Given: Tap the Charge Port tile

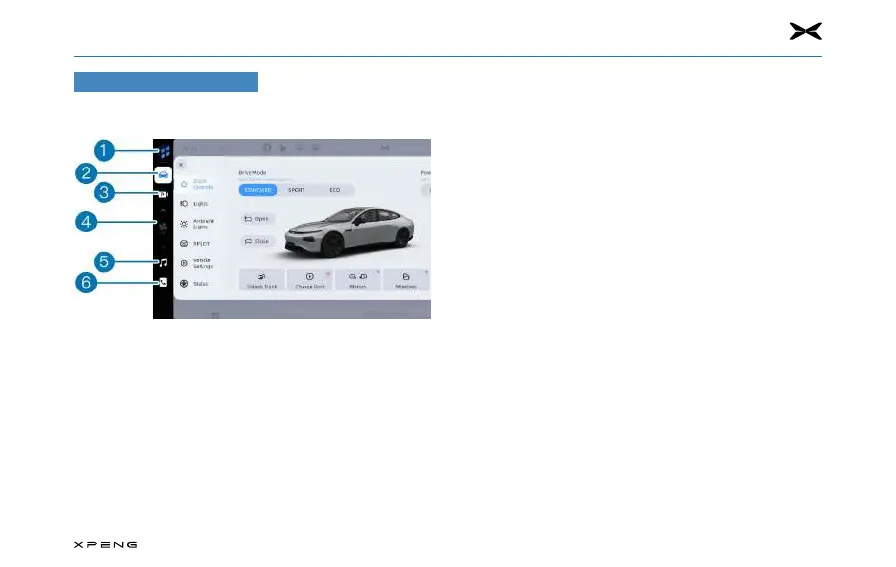Looking at the screenshot, I should pyautogui.click(x=310, y=279).
